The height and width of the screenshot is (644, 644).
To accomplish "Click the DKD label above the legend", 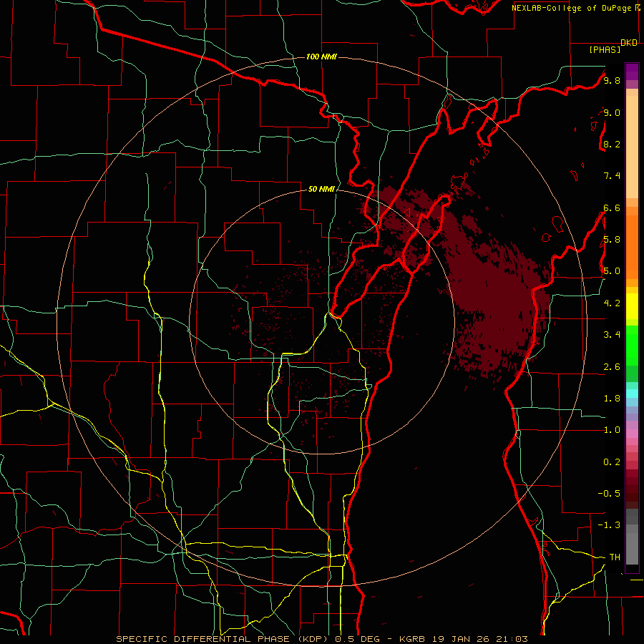I will pyautogui.click(x=629, y=43).
